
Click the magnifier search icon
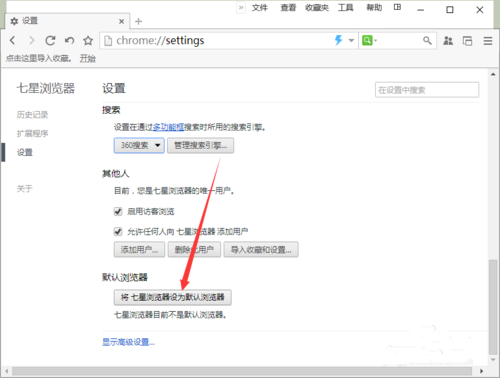click(x=427, y=41)
